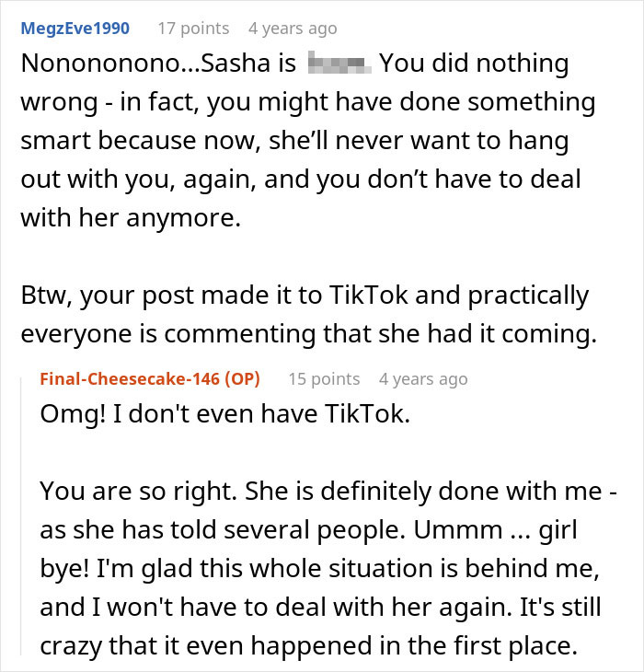Click line everyone is commenting that she had it coming
The image size is (644, 672).
309,334
